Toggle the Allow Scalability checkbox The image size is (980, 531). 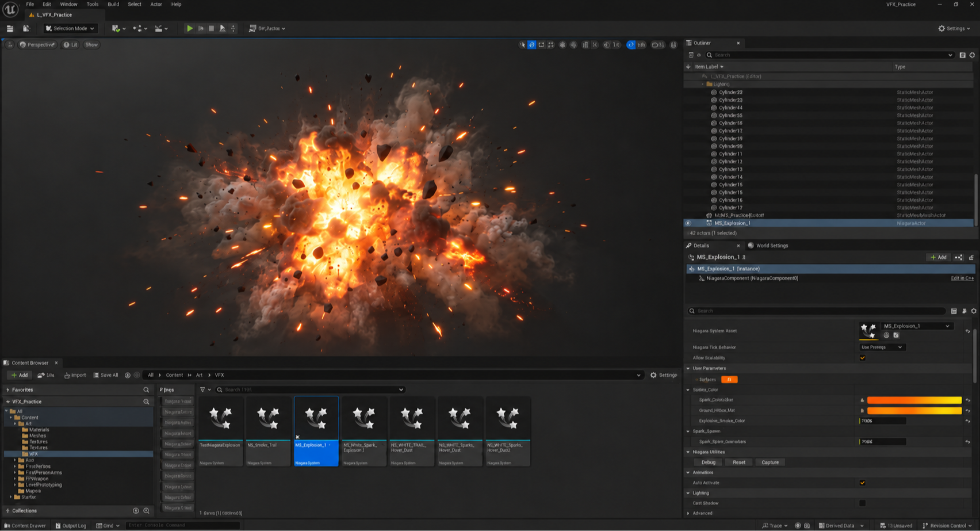[x=862, y=358]
